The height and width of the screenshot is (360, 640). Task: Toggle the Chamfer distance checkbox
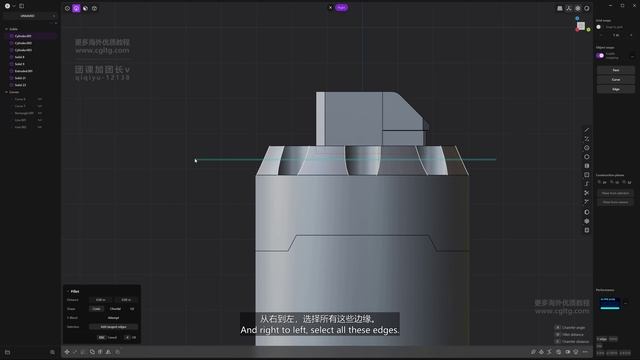tap(558, 341)
